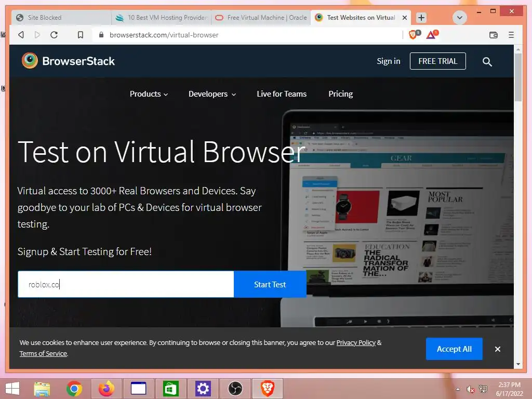Open the Brave Rewards triangle icon

point(432,34)
